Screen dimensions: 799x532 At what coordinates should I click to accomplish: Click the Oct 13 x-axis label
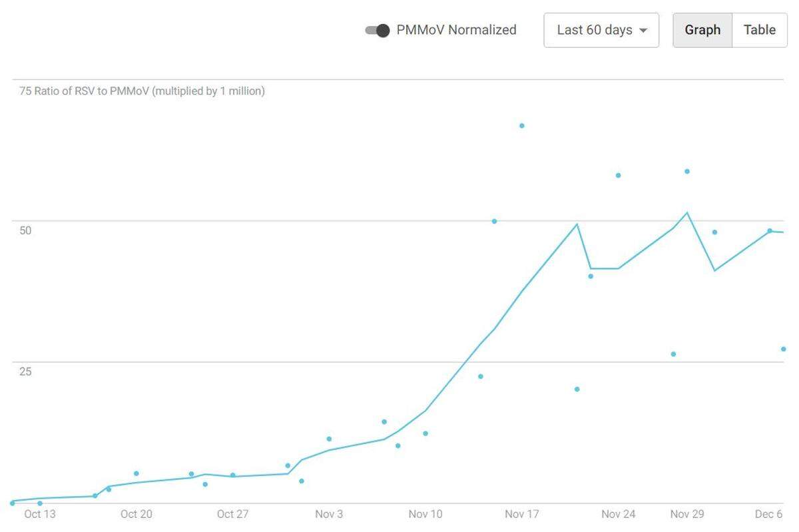click(40, 514)
